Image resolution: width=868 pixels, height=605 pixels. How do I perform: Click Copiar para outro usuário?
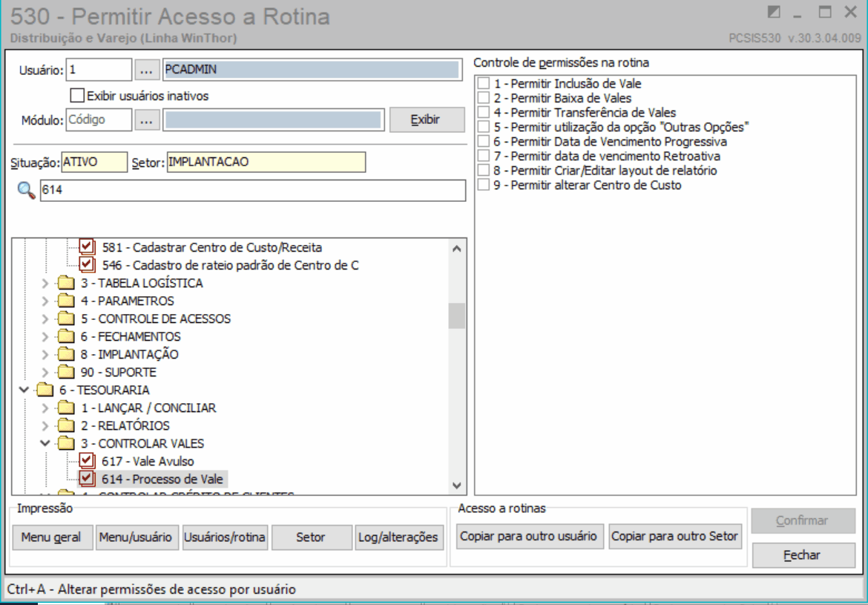(530, 536)
